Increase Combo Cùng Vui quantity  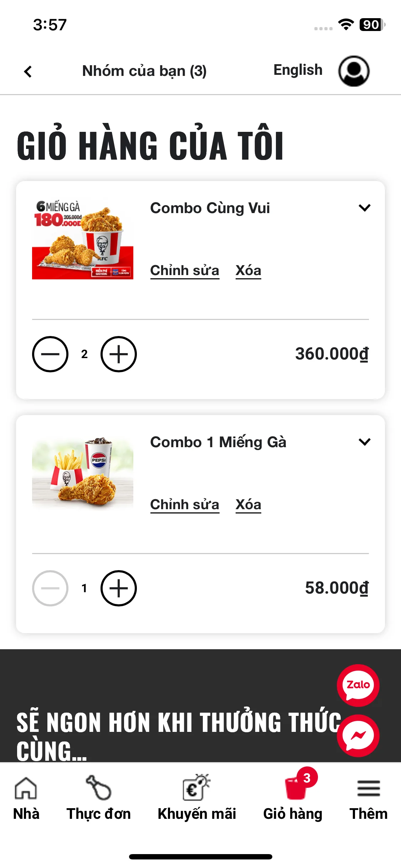119,354
